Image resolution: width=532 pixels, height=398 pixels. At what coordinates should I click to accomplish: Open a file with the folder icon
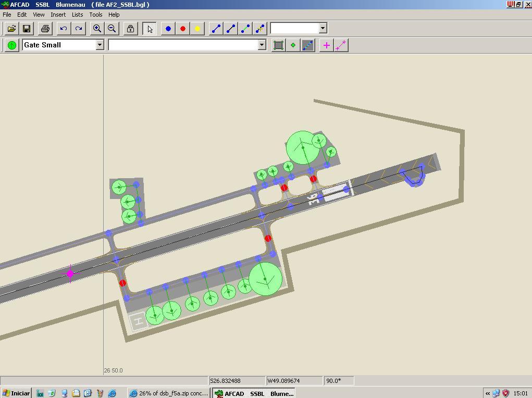pyautogui.click(x=11, y=29)
